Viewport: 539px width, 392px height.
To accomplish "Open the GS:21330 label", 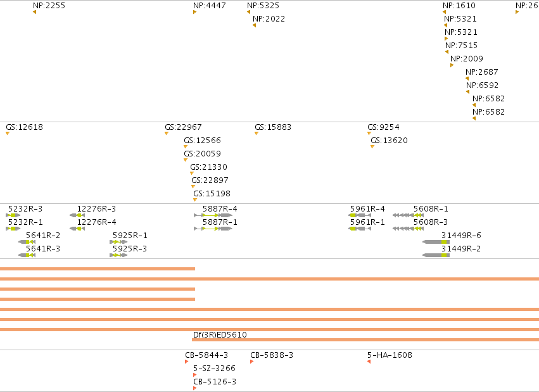I will (x=208, y=167).
